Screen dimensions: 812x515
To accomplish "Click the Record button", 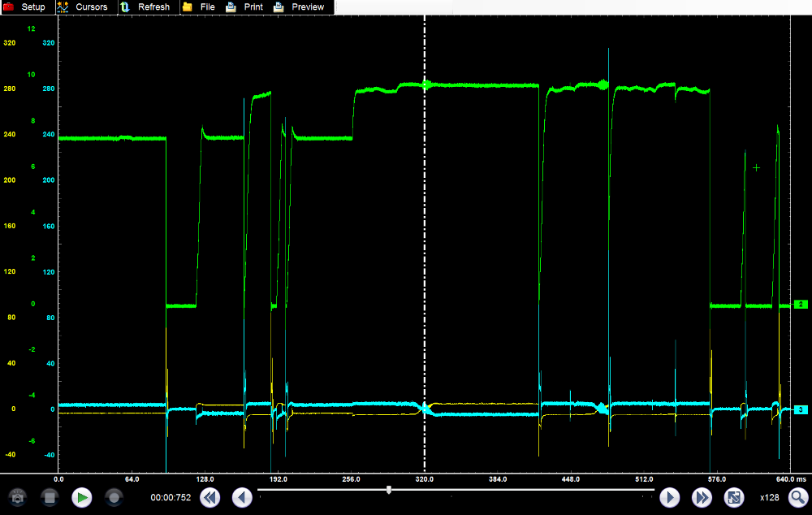I will click(x=114, y=497).
